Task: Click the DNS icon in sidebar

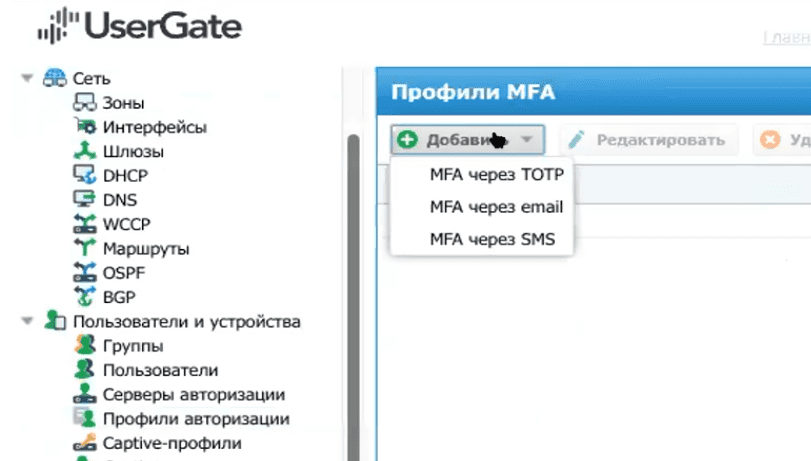Action: [85, 199]
